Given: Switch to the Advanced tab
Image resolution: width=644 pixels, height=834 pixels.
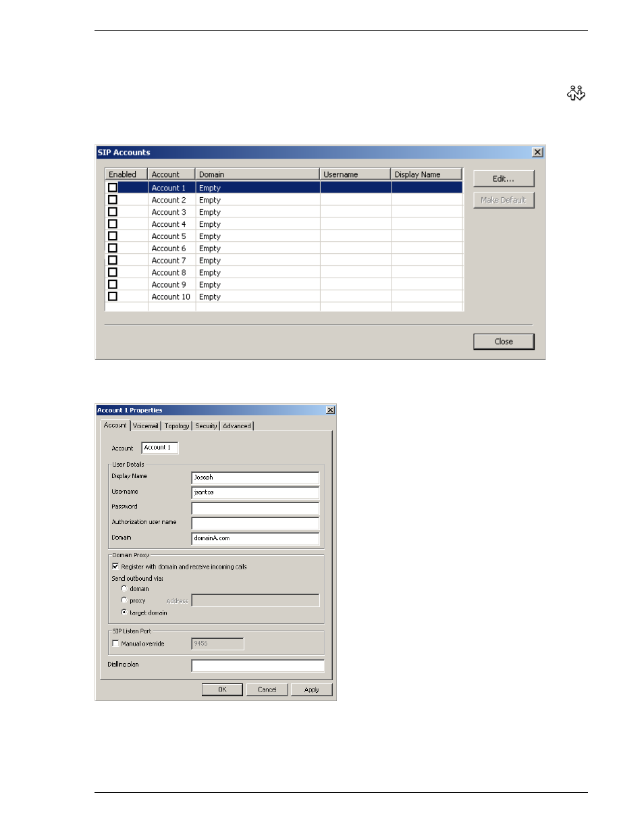Looking at the screenshot, I should pos(236,425).
